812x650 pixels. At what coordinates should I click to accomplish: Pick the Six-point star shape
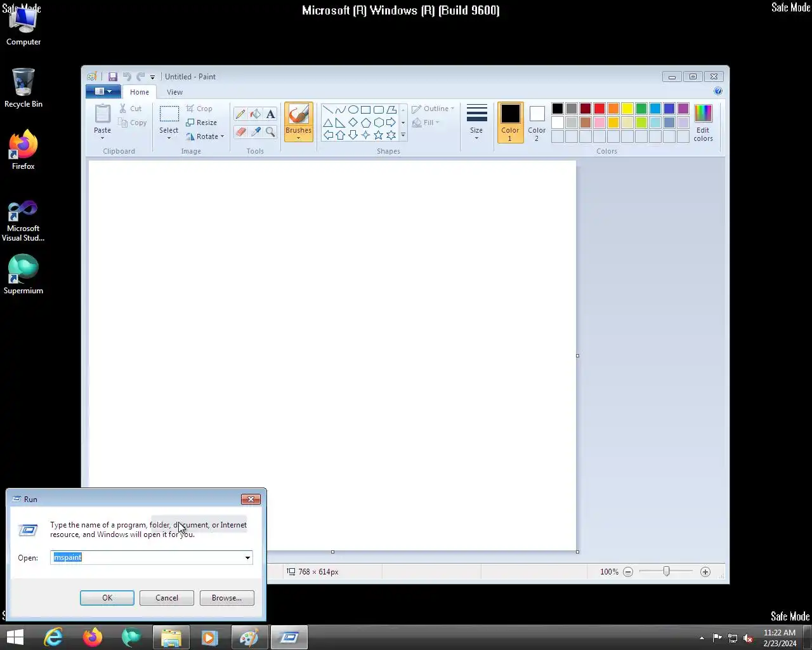tap(391, 135)
